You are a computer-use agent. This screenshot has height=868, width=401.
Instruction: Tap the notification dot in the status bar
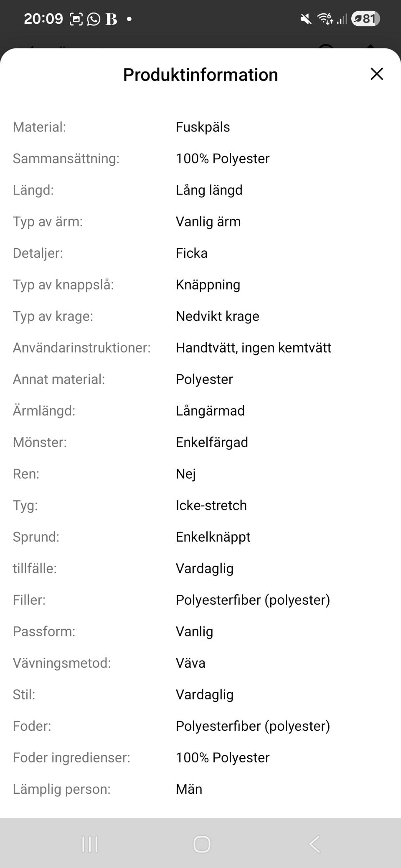129,19
